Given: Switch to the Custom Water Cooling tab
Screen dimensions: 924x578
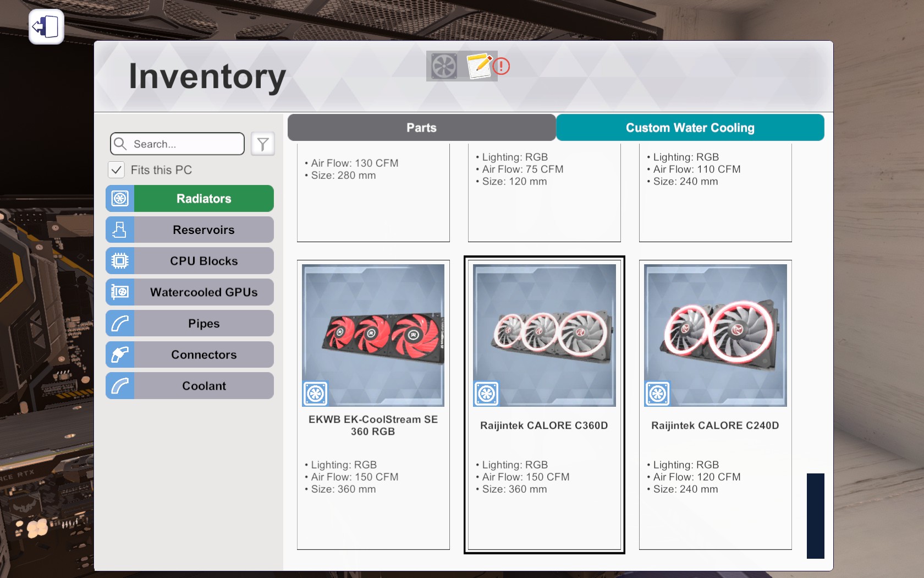Looking at the screenshot, I should (690, 128).
